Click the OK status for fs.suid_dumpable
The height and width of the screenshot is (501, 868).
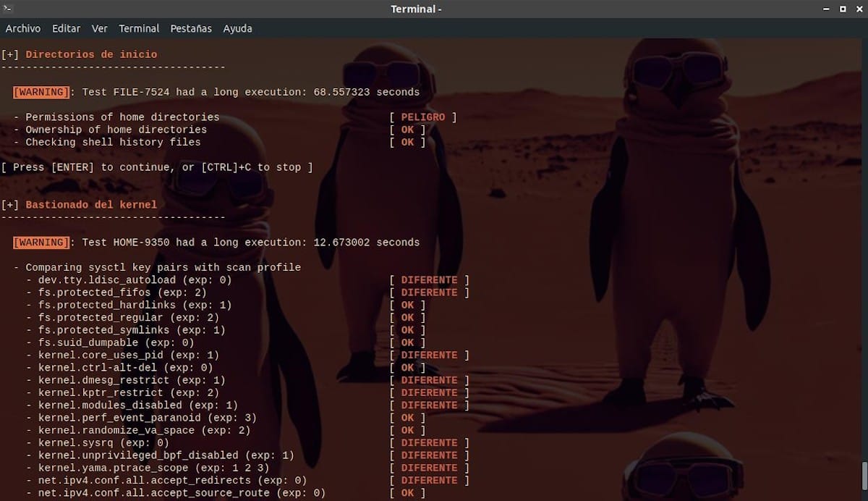[407, 342]
